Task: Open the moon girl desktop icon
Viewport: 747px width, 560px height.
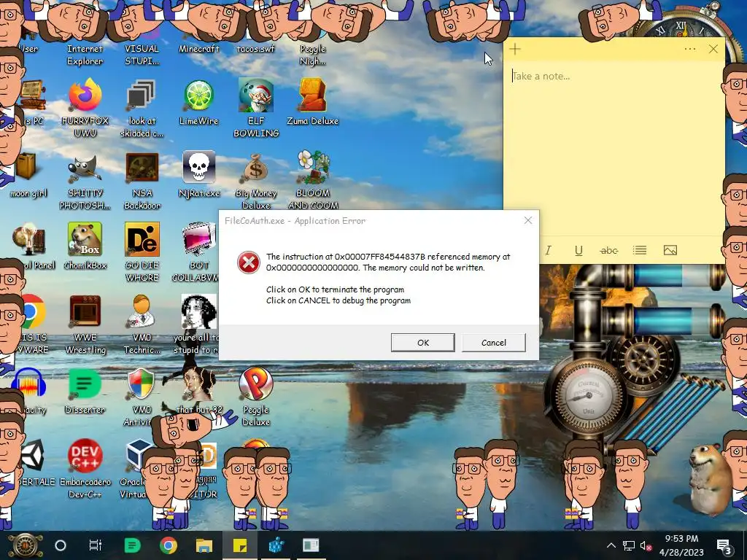Action: pos(27,168)
